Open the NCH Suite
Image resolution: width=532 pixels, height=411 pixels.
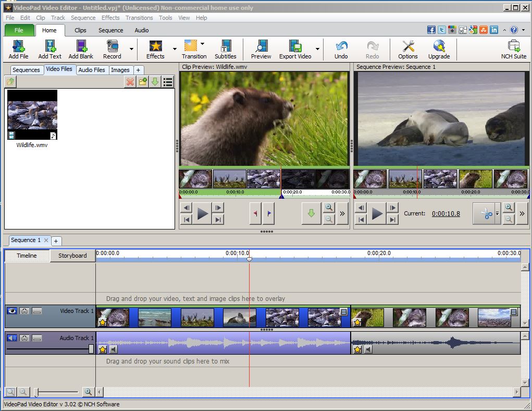(x=514, y=50)
